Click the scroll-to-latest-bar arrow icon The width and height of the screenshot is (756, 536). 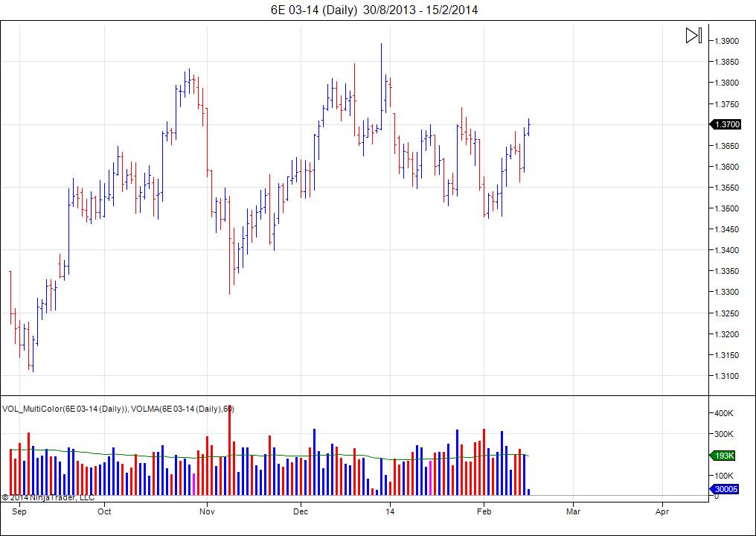(x=693, y=35)
